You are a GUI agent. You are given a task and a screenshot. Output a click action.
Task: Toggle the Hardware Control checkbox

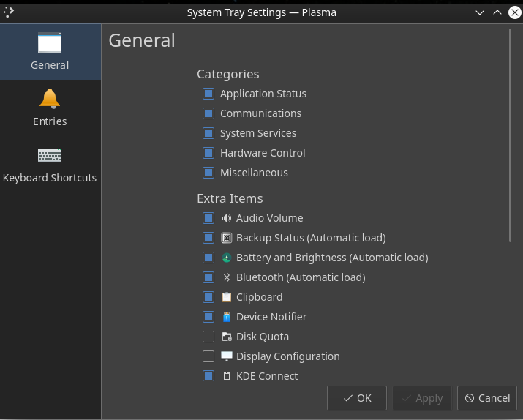pos(208,153)
